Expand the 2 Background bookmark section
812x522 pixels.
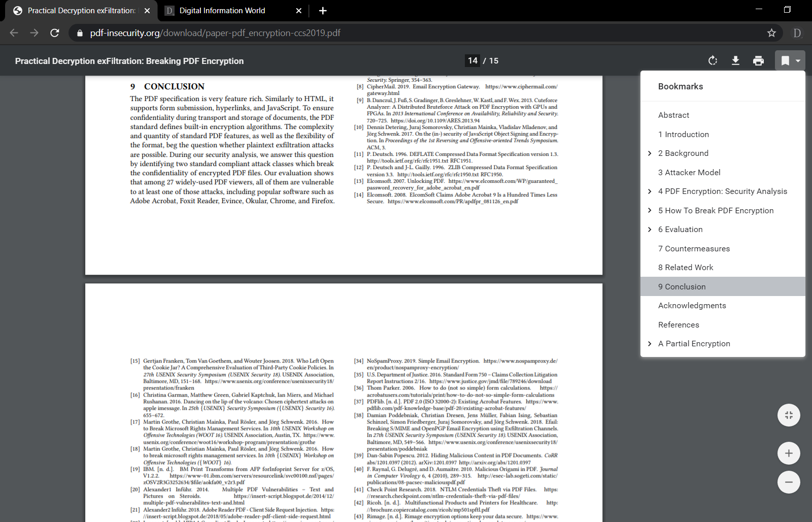coord(650,153)
